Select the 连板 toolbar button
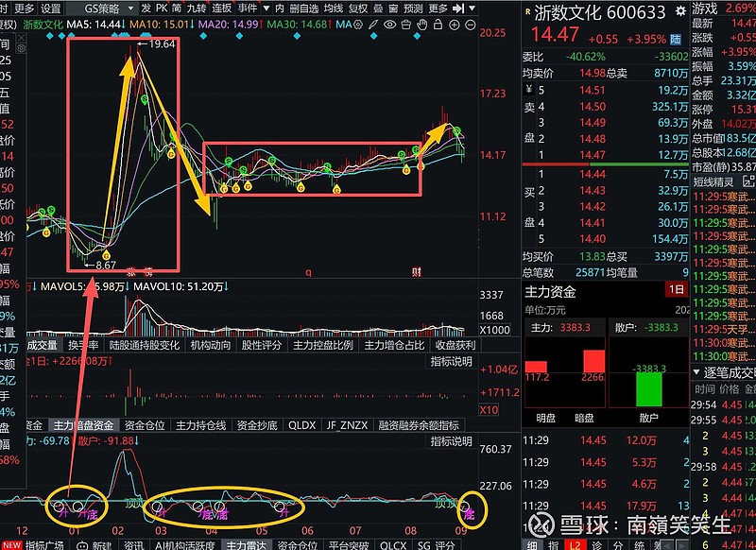This screenshot has height=550, width=756. pyautogui.click(x=222, y=9)
